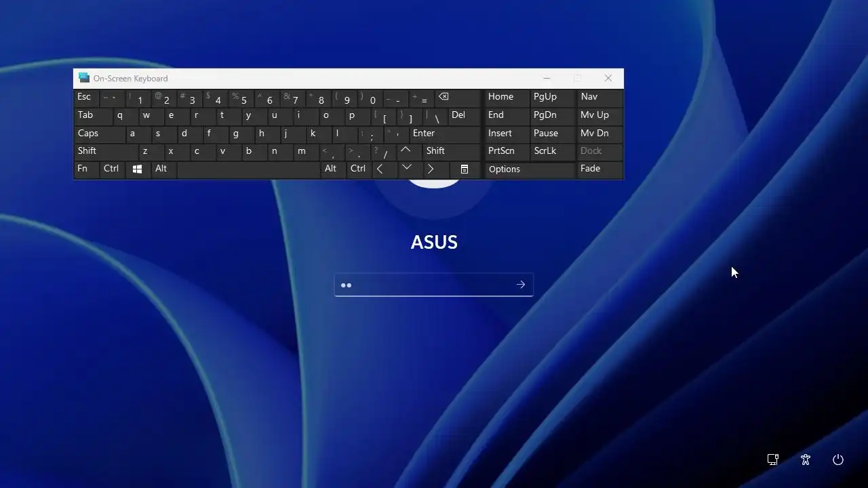Tap the space bar key
The width and height of the screenshot is (868, 488).
pyautogui.click(x=248, y=169)
